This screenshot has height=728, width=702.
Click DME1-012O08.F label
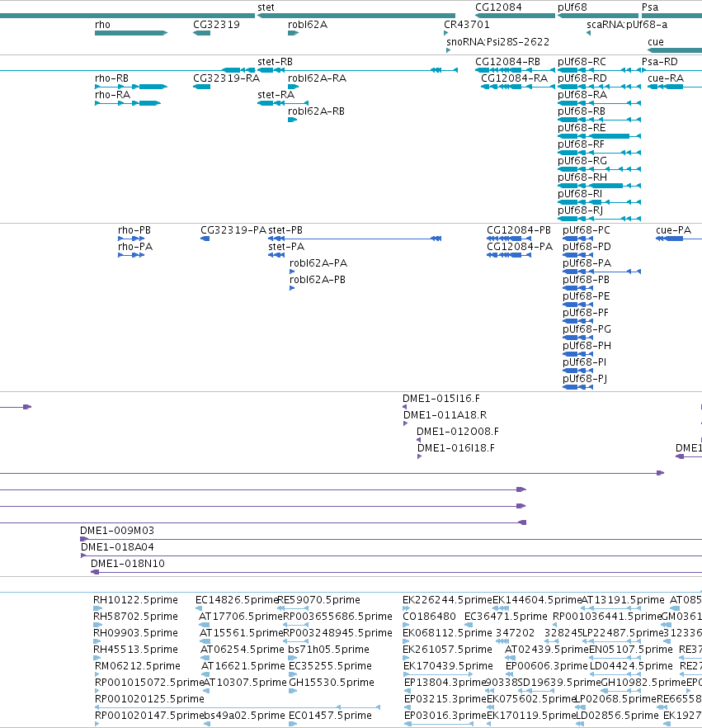[458, 432]
